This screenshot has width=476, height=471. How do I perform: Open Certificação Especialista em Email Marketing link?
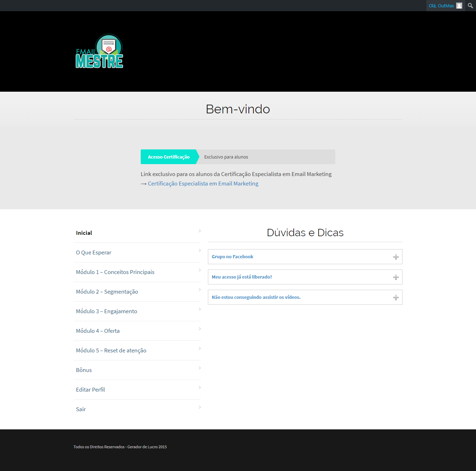(203, 184)
